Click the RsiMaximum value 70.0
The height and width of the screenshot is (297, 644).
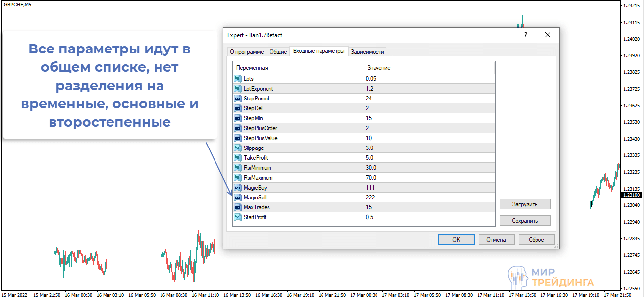coord(429,178)
